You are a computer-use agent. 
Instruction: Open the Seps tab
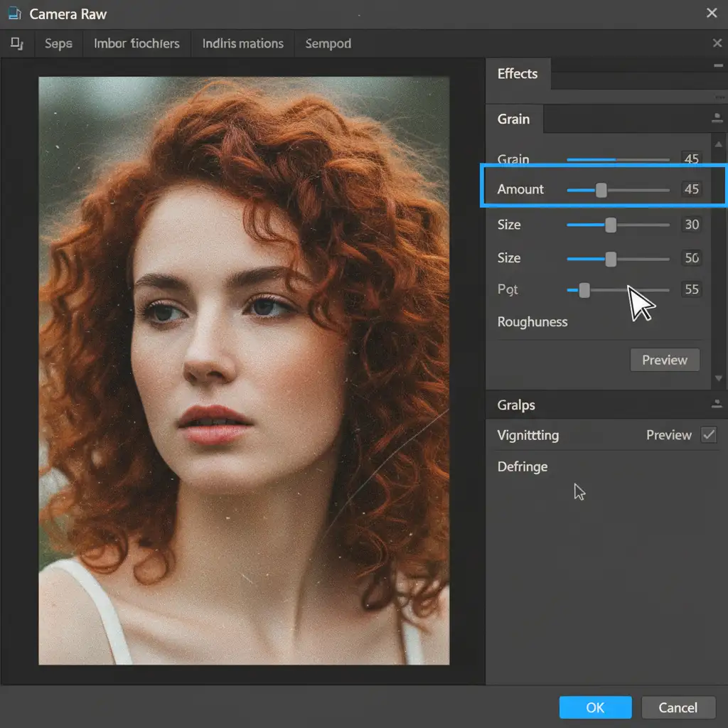[x=58, y=44]
